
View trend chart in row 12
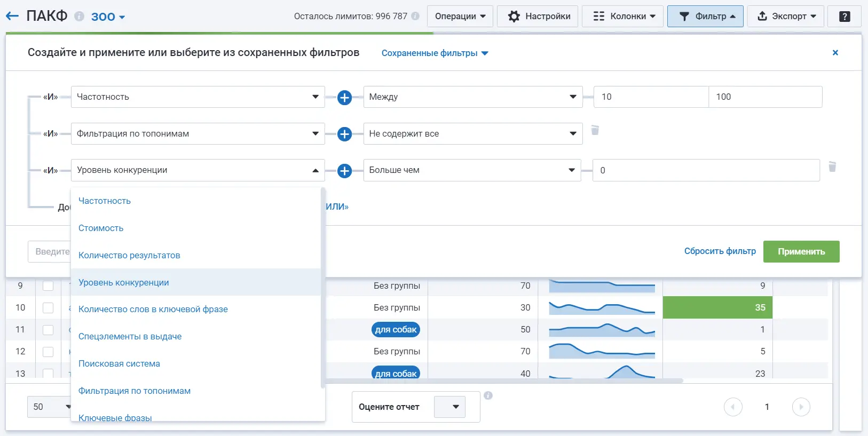602,351
